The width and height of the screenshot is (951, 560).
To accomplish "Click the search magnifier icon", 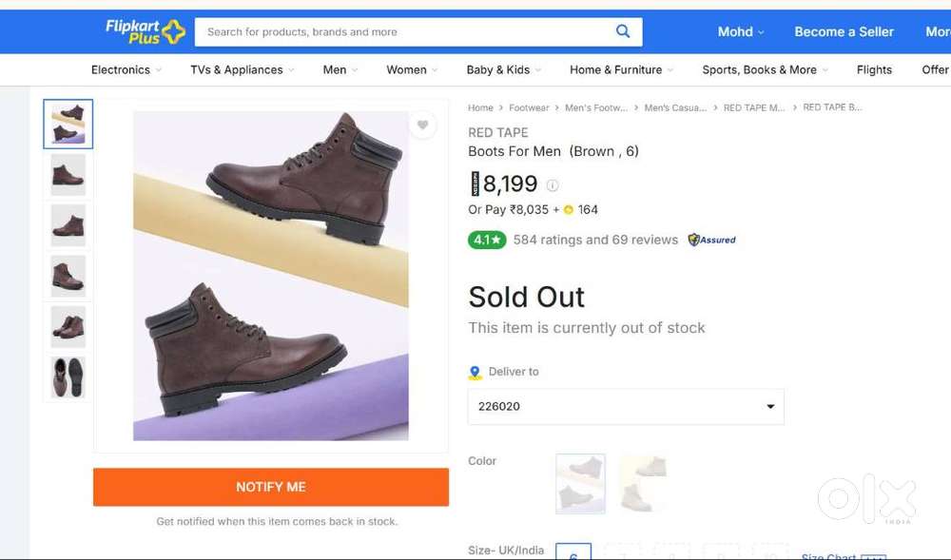I will pos(623,31).
